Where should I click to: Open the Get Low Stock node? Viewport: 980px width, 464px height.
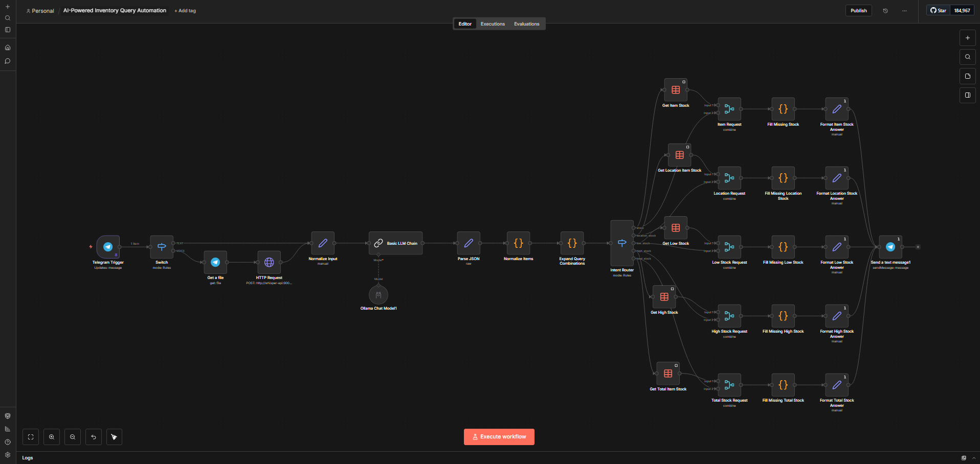tap(676, 228)
